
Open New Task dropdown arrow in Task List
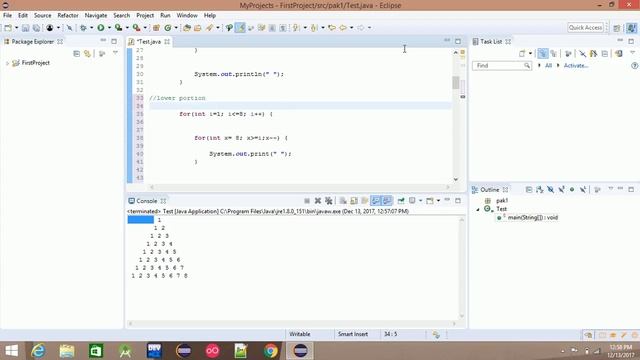click(530, 53)
